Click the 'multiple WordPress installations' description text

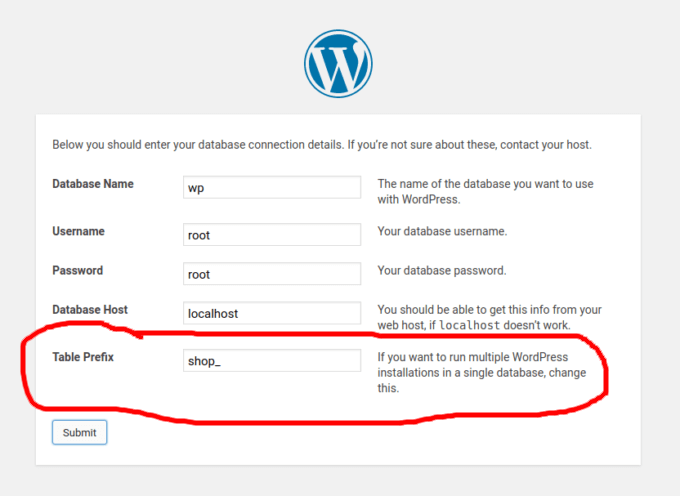[x=482, y=372]
